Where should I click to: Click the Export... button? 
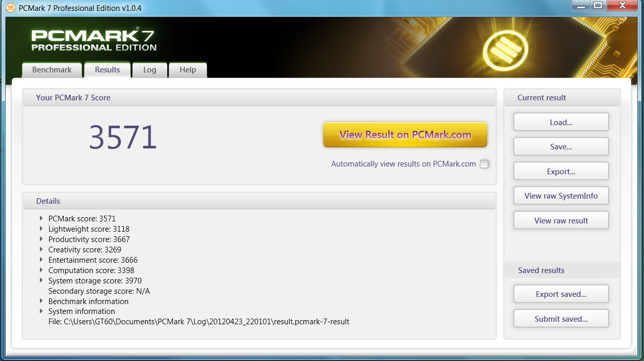pos(561,172)
